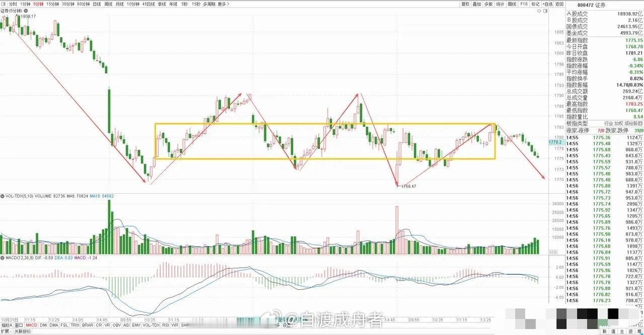Screen dimensions: 644x335
Task: Open the 画线 drawing tool
Action: point(512,4)
